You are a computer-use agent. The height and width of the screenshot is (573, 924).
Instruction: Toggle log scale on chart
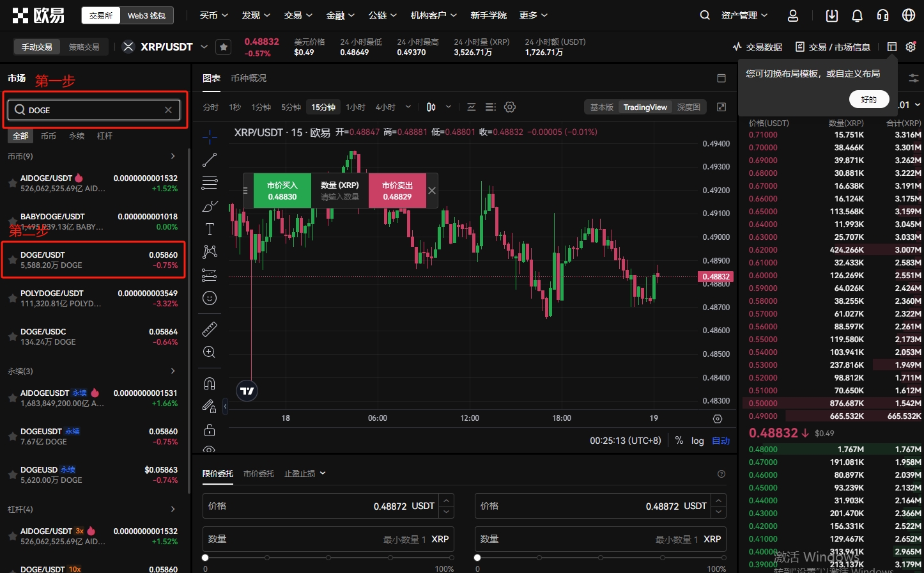[x=698, y=441]
